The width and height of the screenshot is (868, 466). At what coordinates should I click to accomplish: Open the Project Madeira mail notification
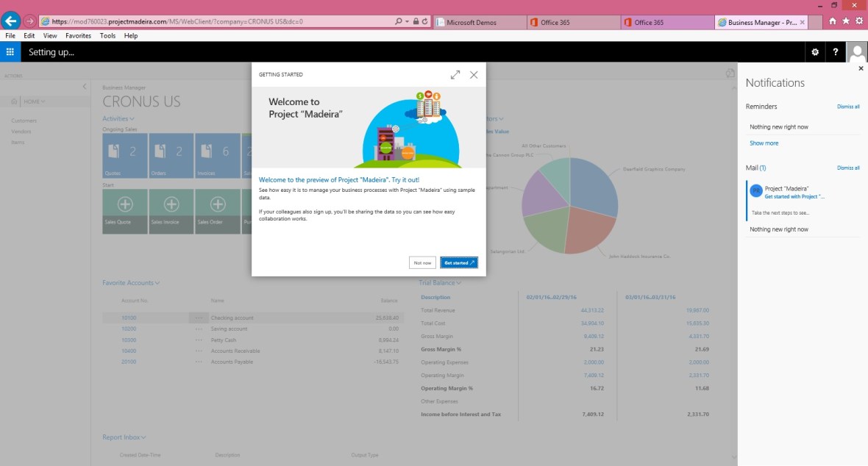(794, 193)
